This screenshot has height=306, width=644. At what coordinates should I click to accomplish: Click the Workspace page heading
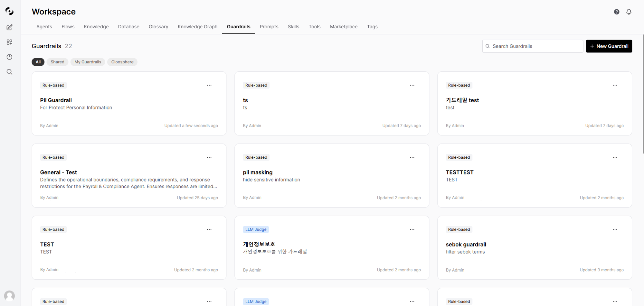(54, 12)
